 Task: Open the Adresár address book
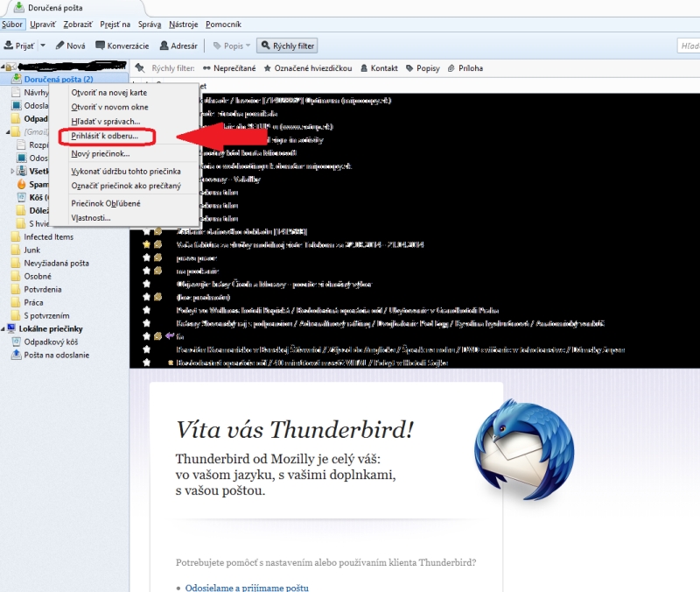point(178,46)
